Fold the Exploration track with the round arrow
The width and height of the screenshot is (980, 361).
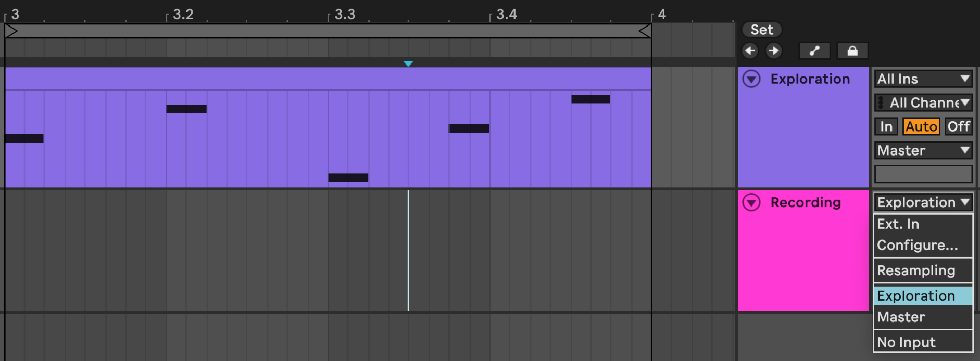click(x=751, y=79)
